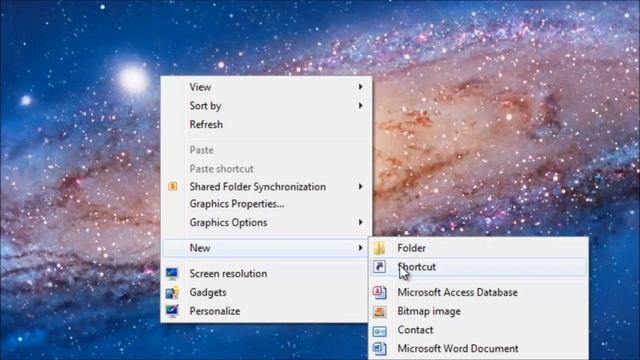The width and height of the screenshot is (640, 360).
Task: Expand the Graphics Options submenu arrow
Action: pos(360,222)
